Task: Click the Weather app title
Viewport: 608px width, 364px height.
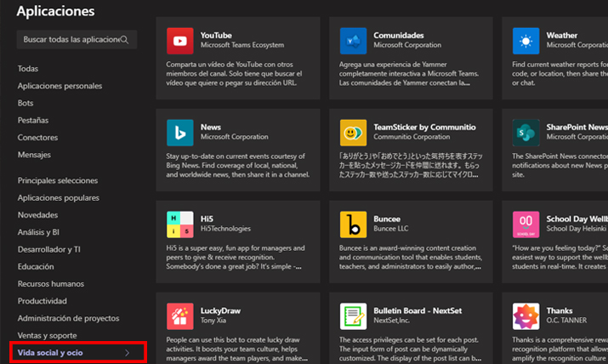Action: click(x=562, y=35)
